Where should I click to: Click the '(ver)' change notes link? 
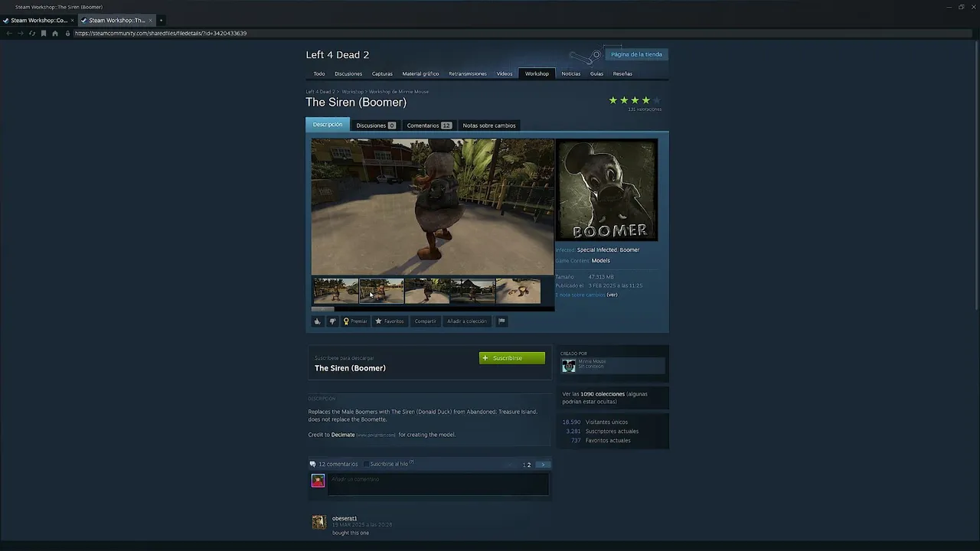(x=612, y=295)
